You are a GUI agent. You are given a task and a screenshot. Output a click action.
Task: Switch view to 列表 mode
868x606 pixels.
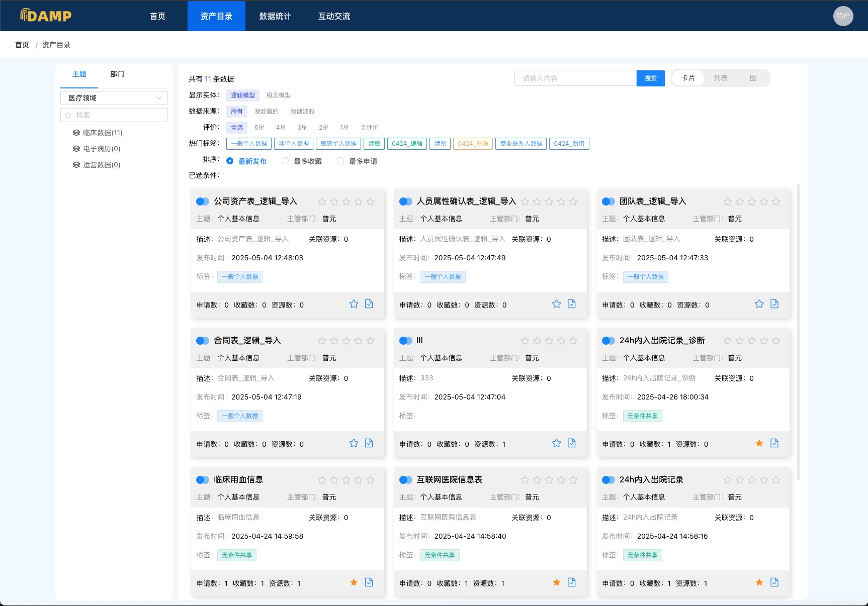point(720,77)
